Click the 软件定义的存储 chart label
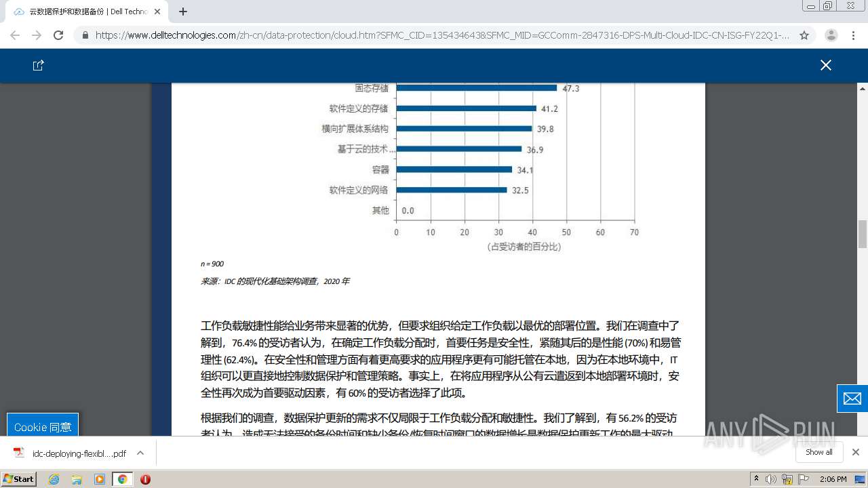 click(359, 108)
